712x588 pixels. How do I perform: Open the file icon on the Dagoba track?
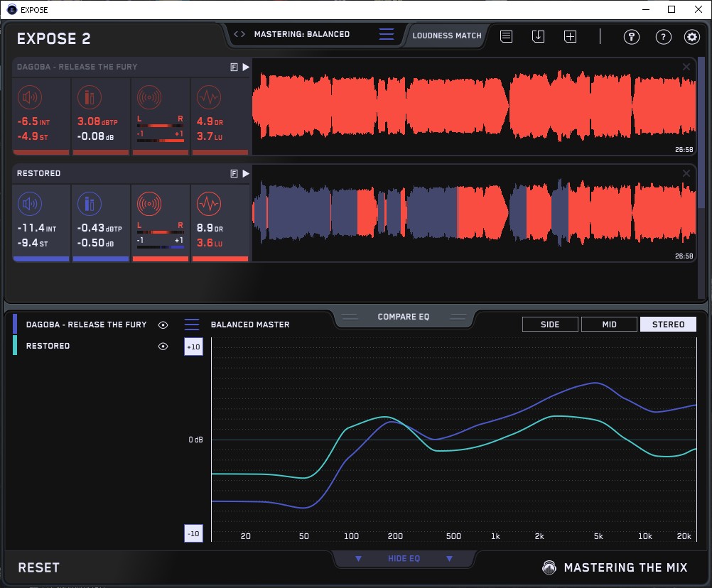pyautogui.click(x=234, y=67)
